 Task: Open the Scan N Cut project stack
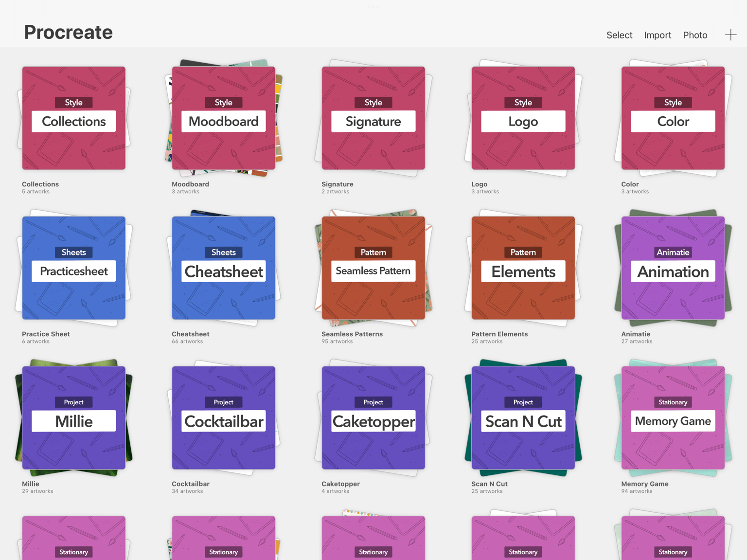[523, 418]
